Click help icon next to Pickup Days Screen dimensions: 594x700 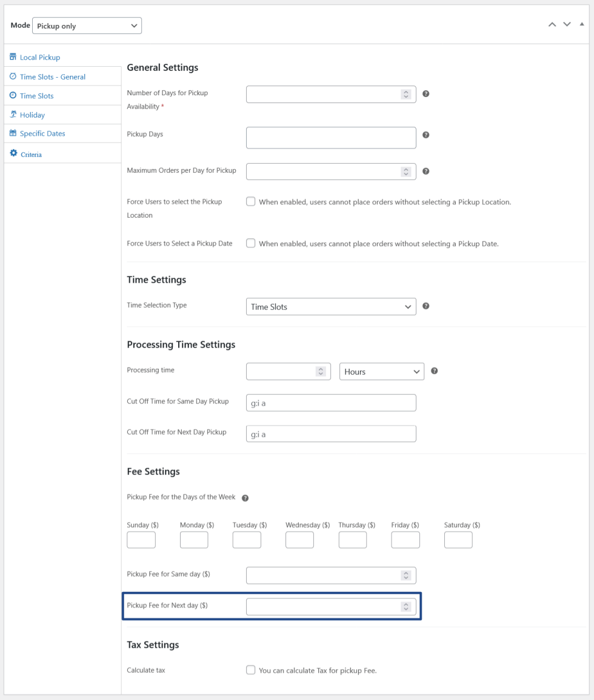[x=426, y=135]
